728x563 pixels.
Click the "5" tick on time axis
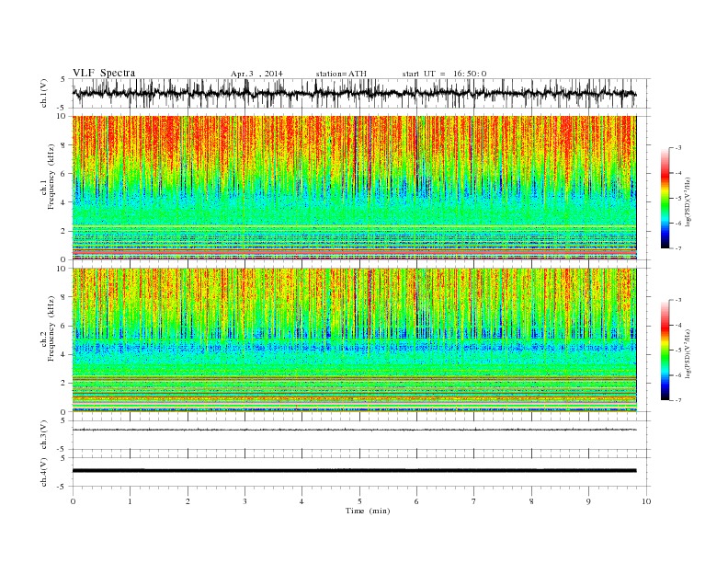[359, 501]
